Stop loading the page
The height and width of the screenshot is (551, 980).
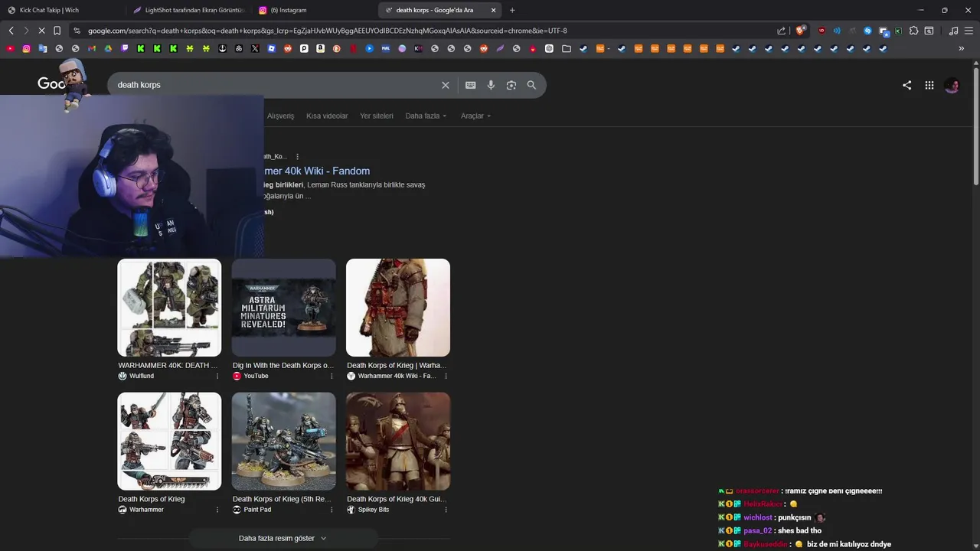41,31
